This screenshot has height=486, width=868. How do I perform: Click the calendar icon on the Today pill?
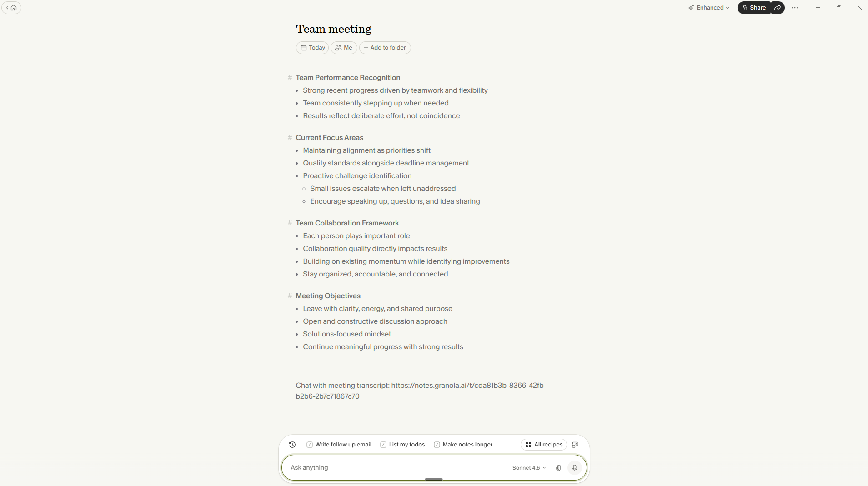click(304, 48)
